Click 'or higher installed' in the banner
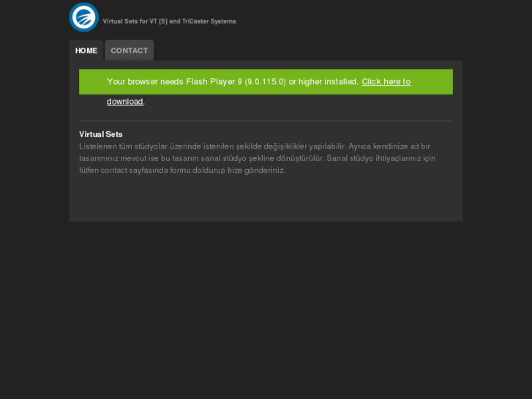This screenshot has height=399, width=532. coord(323,82)
